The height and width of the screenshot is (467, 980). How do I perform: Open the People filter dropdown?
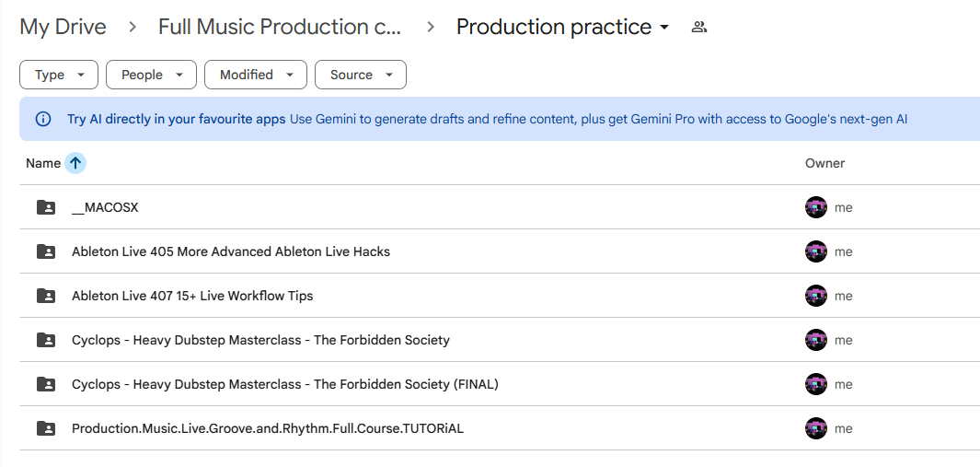click(x=151, y=75)
